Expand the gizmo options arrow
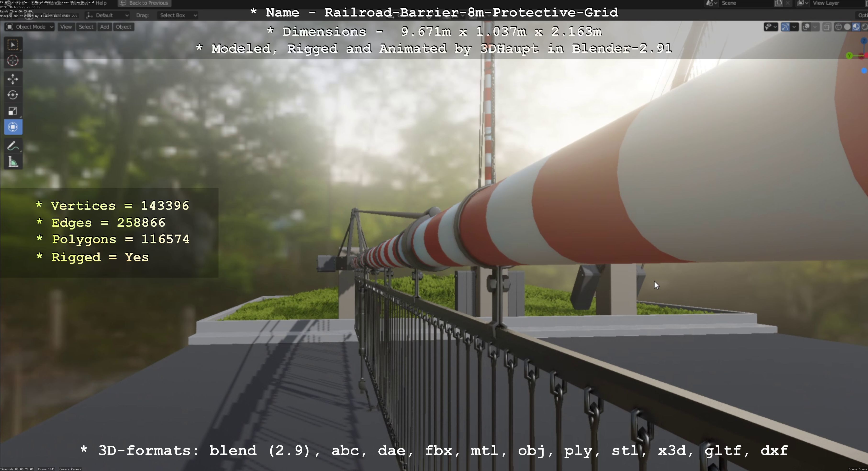This screenshot has height=471, width=868. (795, 27)
